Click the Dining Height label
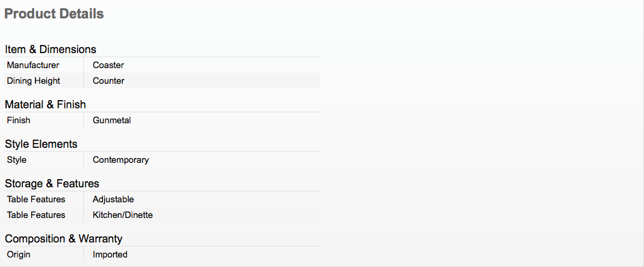Image resolution: width=644 pixels, height=267 pixels. 33,81
